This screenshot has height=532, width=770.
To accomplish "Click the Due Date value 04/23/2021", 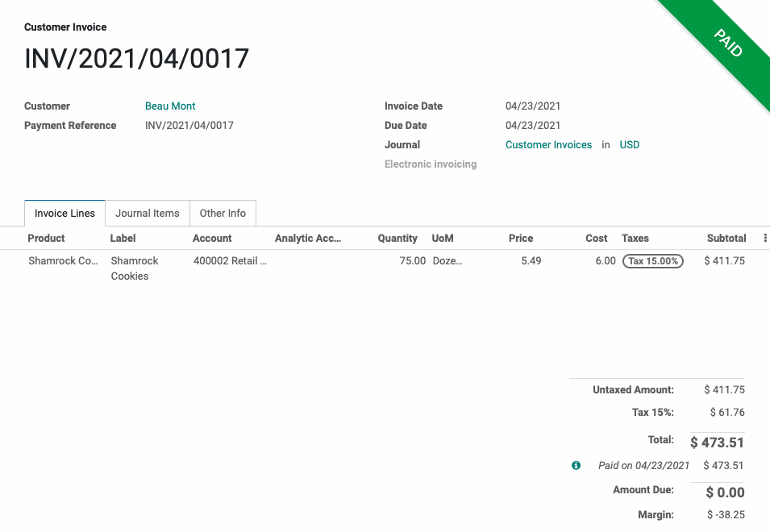I will pos(533,125).
